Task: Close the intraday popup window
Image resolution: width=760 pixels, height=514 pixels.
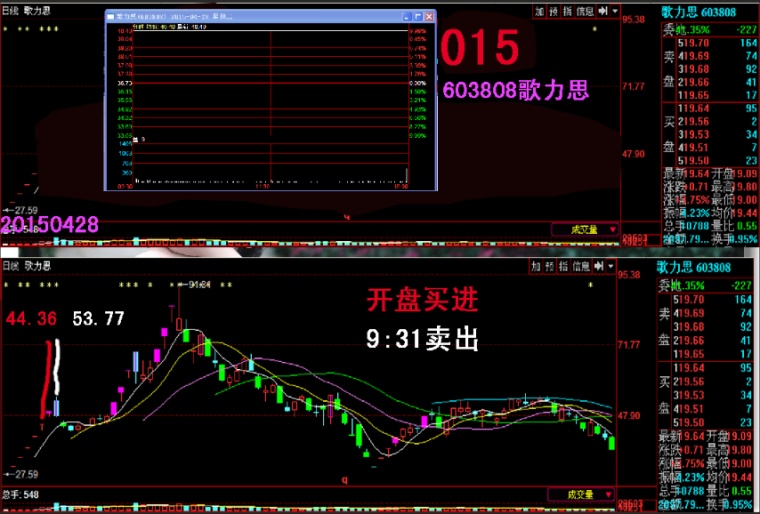Action: [x=429, y=16]
